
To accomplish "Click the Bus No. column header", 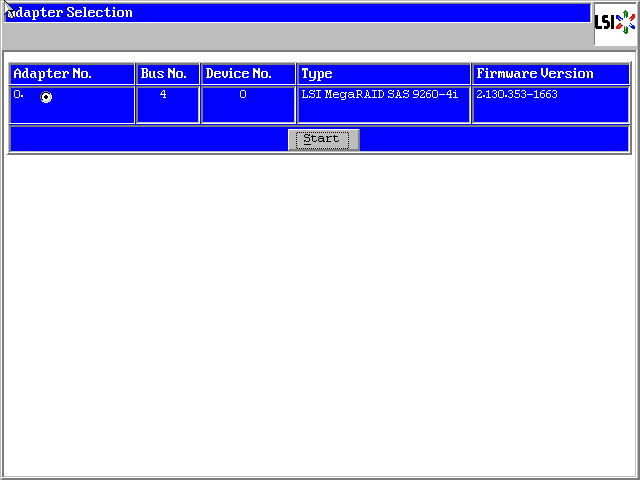I will [168, 74].
